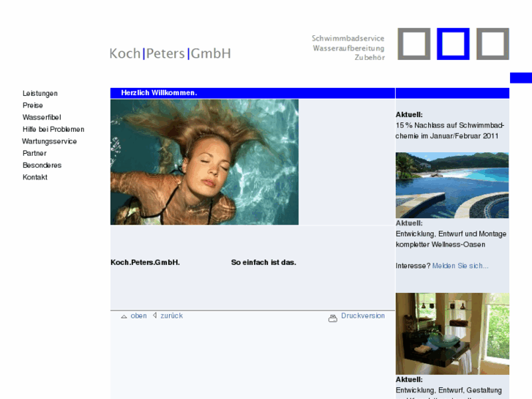Open Wartungsservice from the left menu
This screenshot has height=399, width=532.
click(x=49, y=141)
